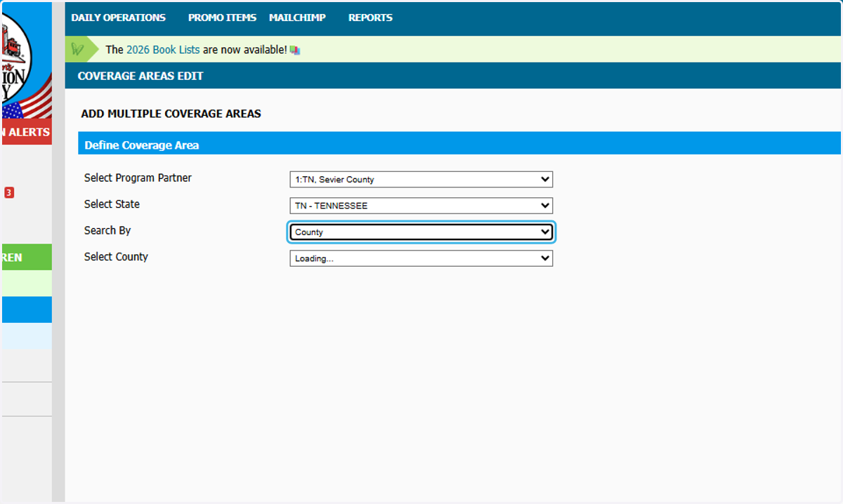
Task: Click the Select State label
Action: tap(112, 204)
